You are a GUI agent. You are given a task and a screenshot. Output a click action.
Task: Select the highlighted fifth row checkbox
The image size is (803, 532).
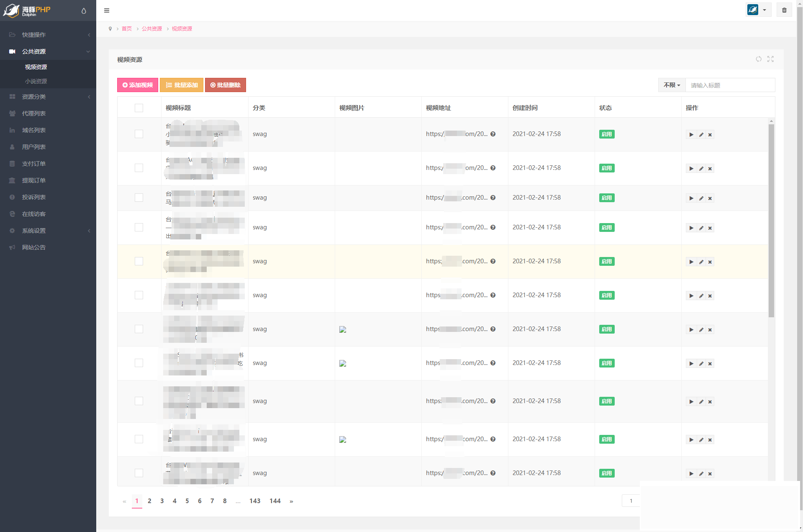coord(139,261)
